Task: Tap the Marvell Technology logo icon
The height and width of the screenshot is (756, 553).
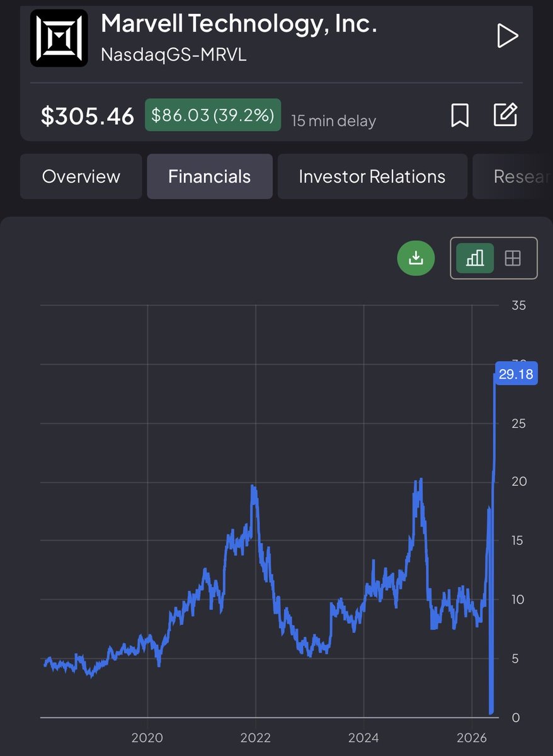Action: pos(59,38)
